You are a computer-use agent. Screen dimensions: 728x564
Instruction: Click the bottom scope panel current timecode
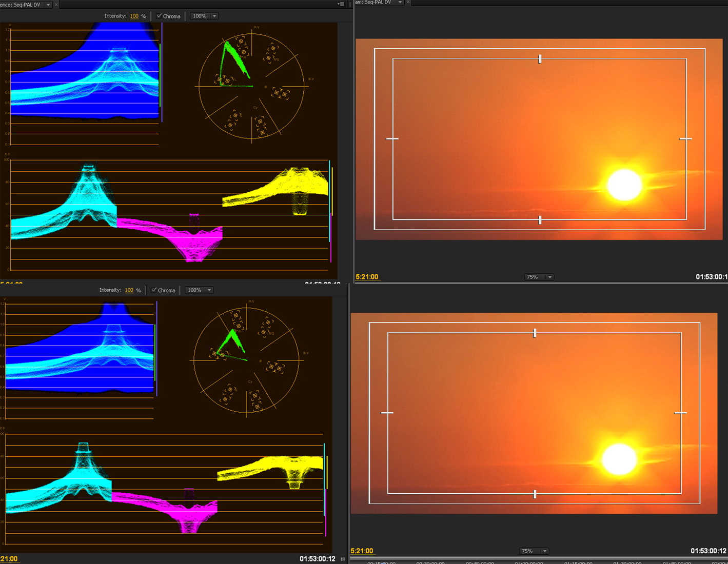[x=9, y=559]
